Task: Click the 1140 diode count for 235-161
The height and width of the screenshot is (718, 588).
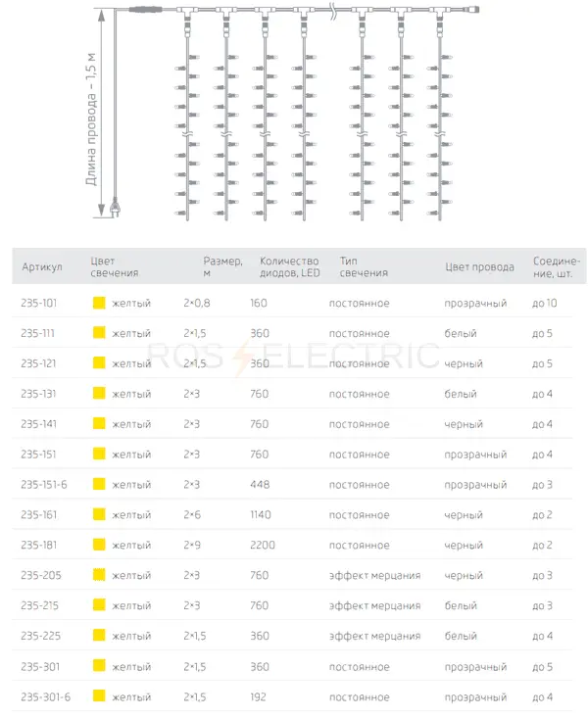Action: [x=261, y=514]
